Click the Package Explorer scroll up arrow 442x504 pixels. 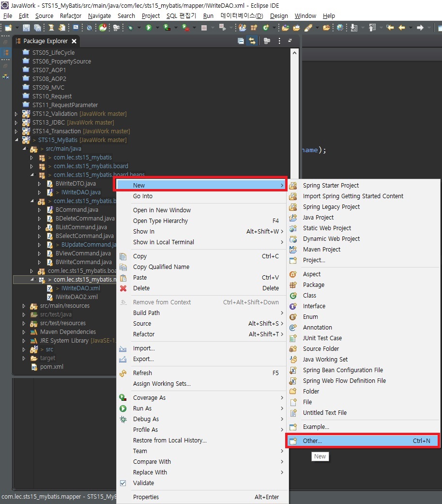point(294,52)
